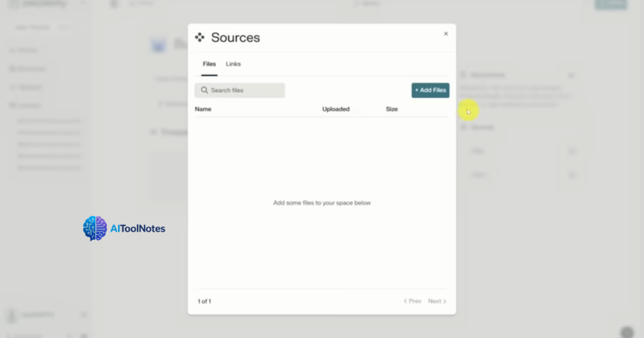Sort files by the Name column header

[203, 109]
